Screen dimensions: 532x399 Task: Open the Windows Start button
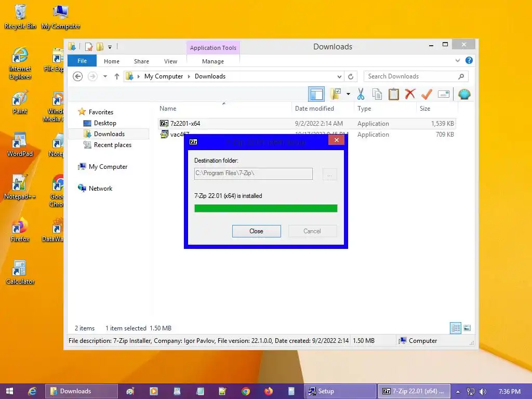9,391
